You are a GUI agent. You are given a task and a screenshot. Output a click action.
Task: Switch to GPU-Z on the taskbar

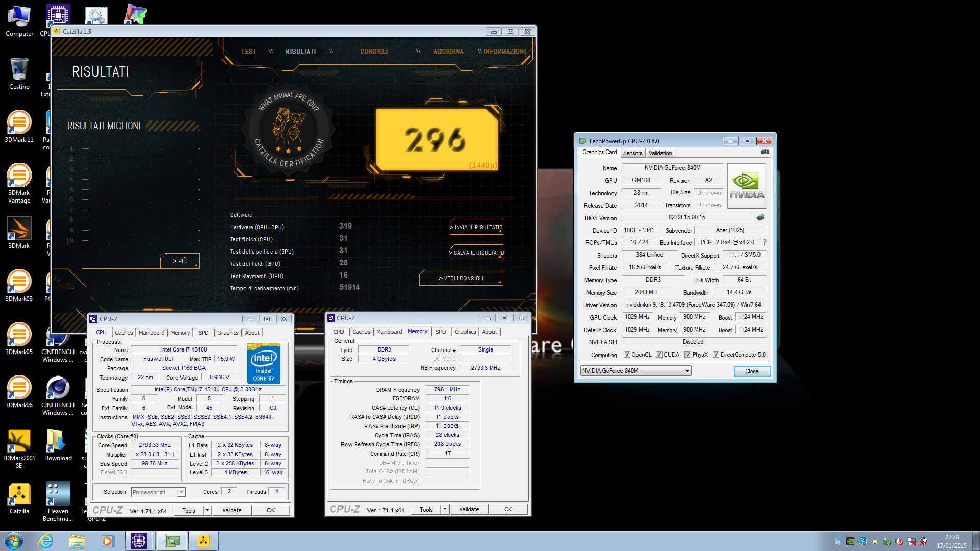[x=171, y=541]
